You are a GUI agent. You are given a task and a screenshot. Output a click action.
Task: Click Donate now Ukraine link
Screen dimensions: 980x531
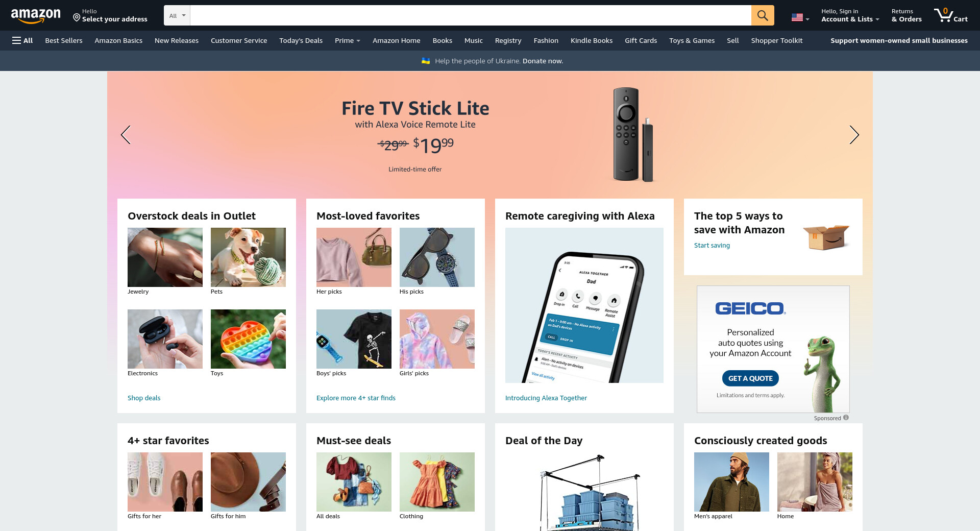coord(543,61)
